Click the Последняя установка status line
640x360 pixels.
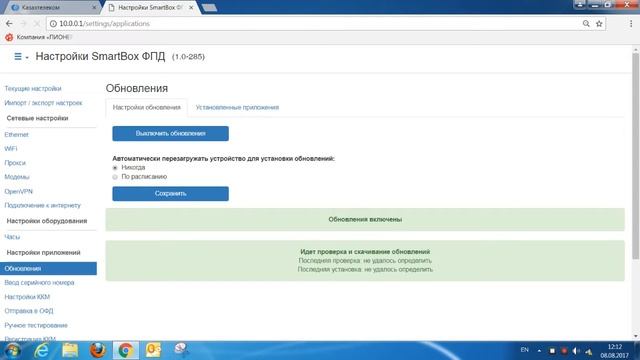tap(365, 269)
